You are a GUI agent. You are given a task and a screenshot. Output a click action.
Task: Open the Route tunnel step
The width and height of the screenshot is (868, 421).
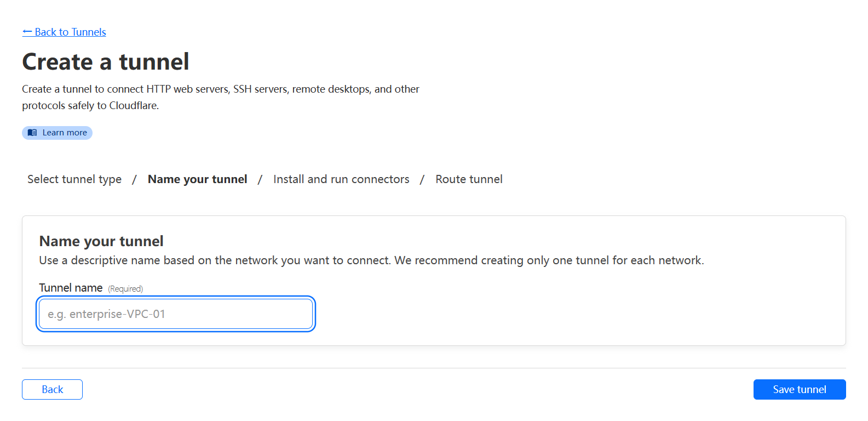pos(469,179)
